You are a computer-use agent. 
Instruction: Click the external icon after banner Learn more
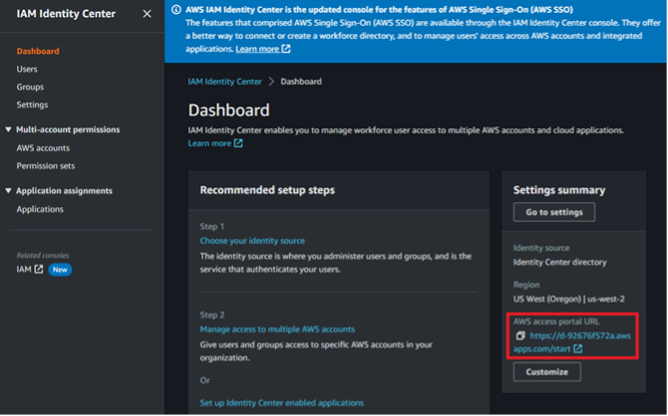pyautogui.click(x=286, y=49)
